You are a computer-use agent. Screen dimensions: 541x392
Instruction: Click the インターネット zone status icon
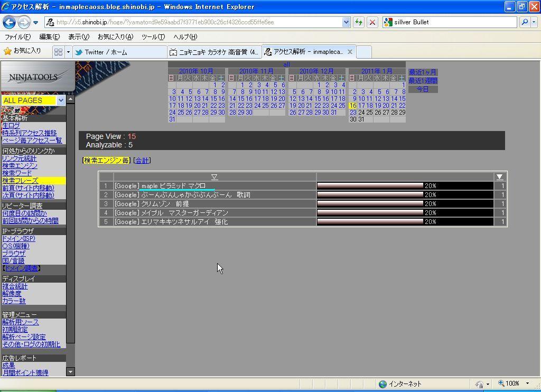[x=383, y=384]
